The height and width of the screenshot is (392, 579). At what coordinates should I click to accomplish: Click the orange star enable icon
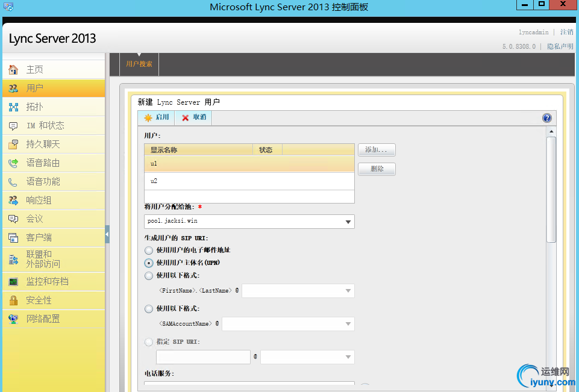[148, 118]
